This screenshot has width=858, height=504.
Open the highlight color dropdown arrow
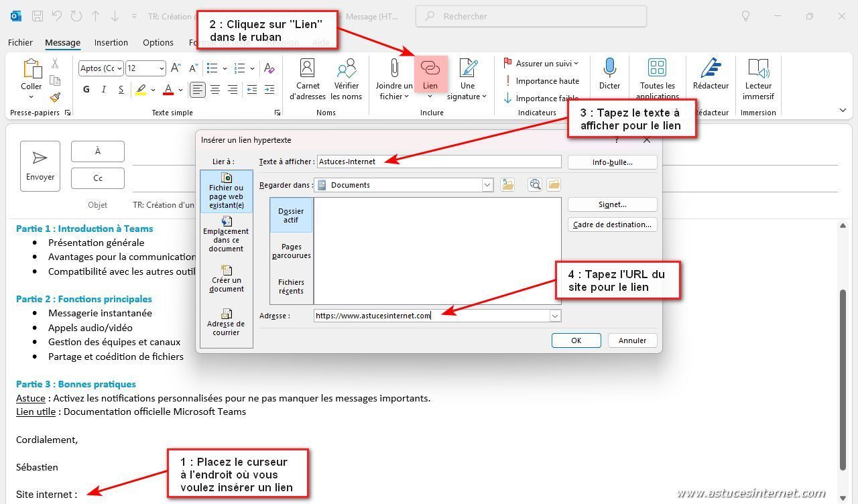(x=154, y=90)
